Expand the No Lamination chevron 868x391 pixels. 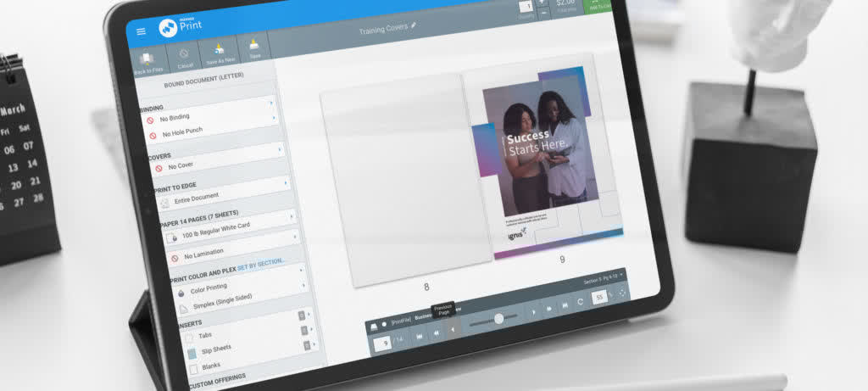pos(295,237)
